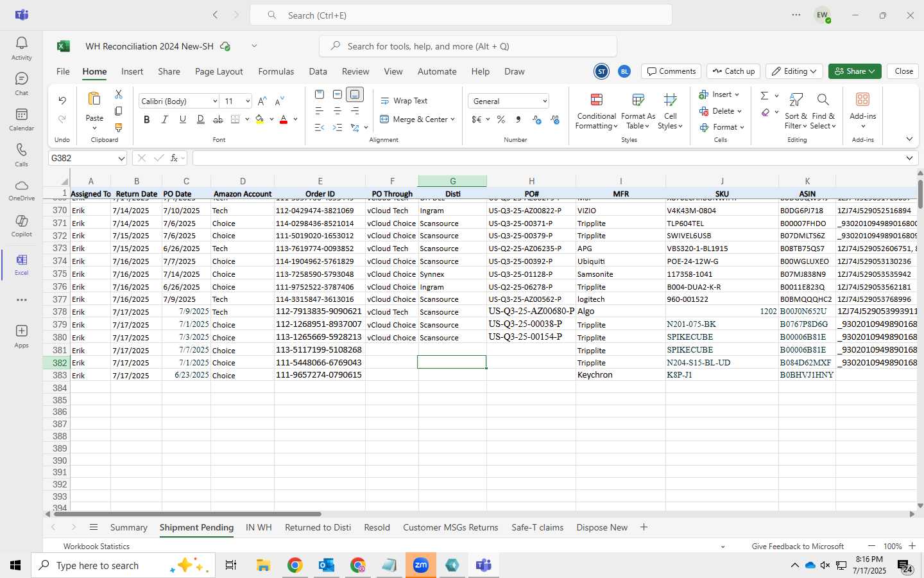Screen dimensions: 924x578
Task: Align text to the right
Action: click(355, 110)
